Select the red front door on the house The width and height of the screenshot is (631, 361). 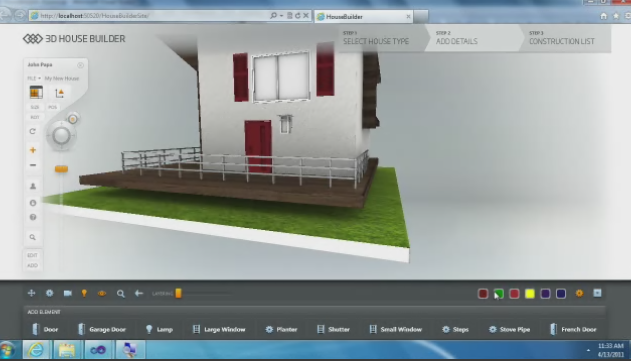point(258,147)
